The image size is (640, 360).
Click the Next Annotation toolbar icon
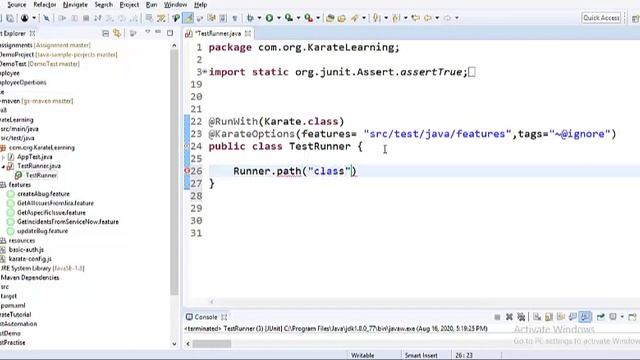pos(377,18)
